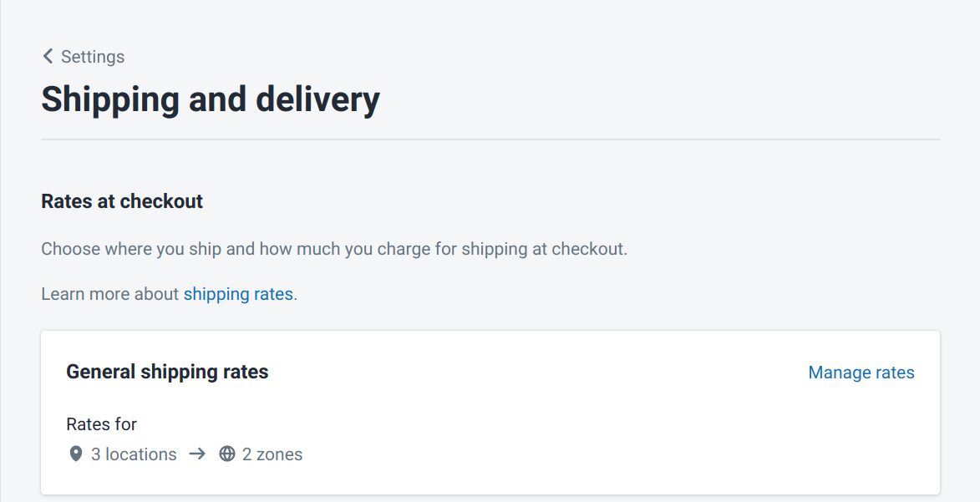Click empty background right of Rates at checkout
The image size is (980, 502).
click(585, 201)
